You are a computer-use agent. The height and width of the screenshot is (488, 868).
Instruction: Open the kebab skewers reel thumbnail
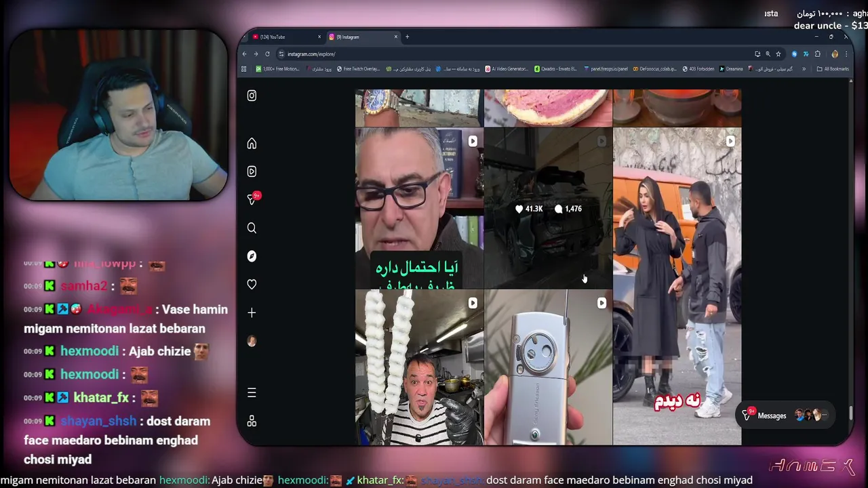(419, 367)
